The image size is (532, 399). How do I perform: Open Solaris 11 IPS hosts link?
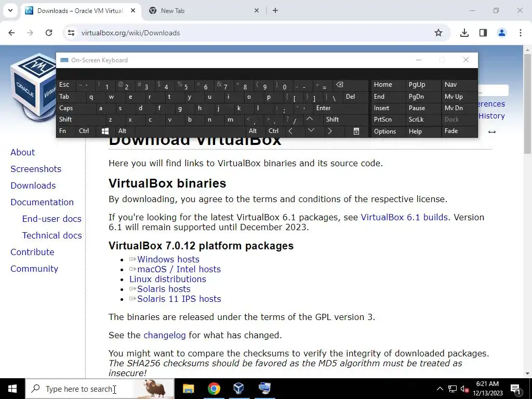(179, 299)
